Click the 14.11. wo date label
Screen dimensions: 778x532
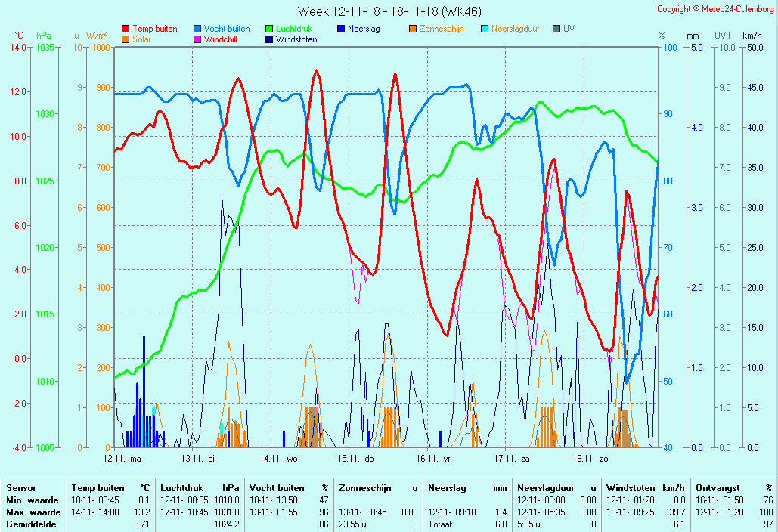(278, 459)
